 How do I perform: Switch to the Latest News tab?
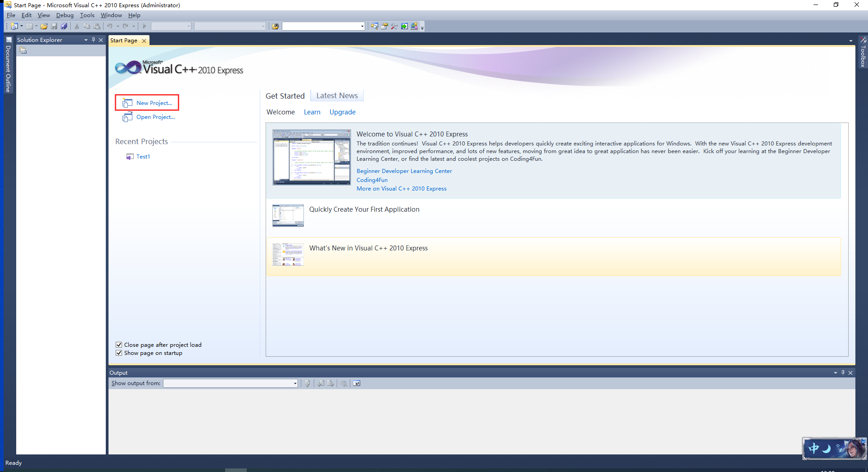(x=337, y=95)
